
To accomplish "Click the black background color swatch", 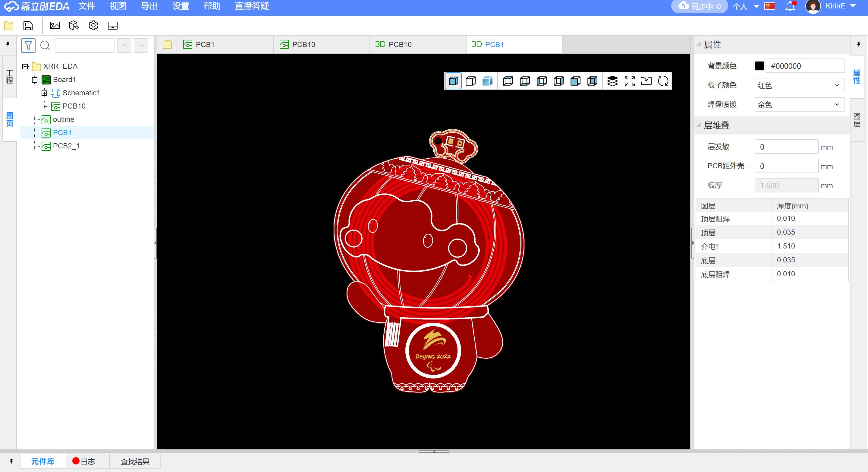I will tap(759, 66).
